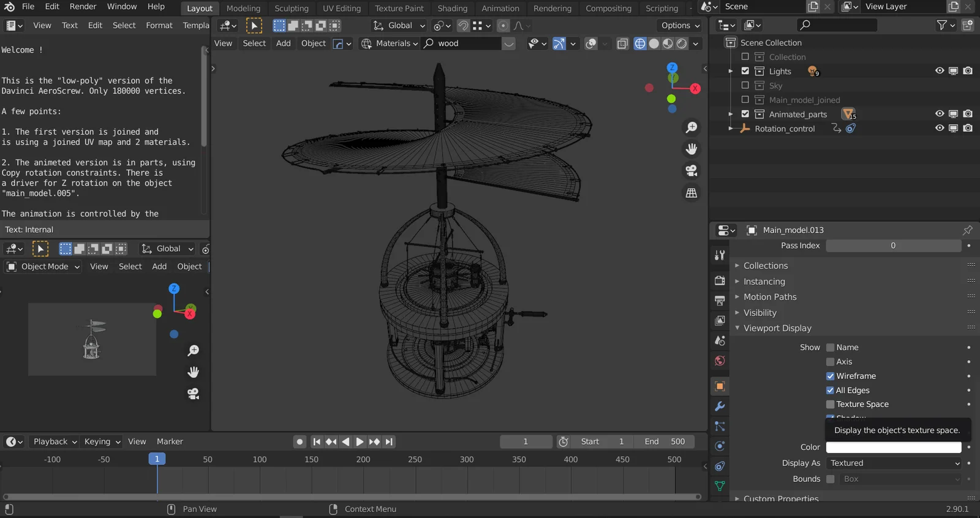Select rendered viewport shading mode
980x518 pixels.
682,43
